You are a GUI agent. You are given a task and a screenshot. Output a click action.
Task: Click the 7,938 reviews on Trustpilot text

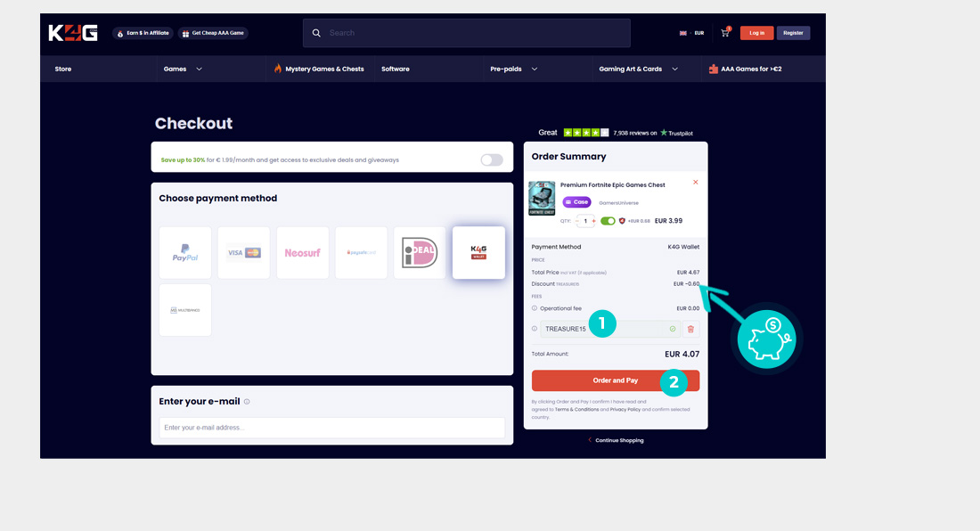tap(653, 133)
